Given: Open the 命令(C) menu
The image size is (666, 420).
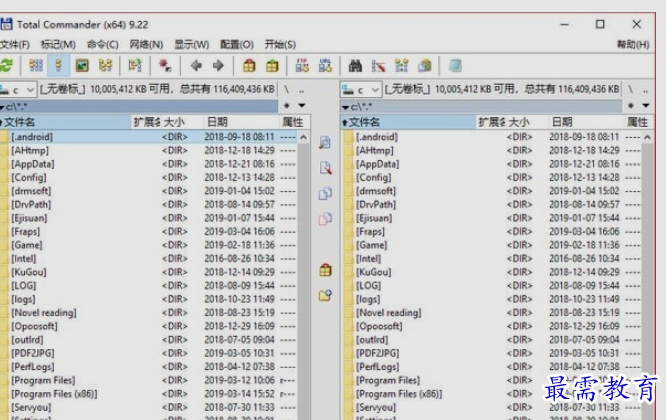Looking at the screenshot, I should pyautogui.click(x=102, y=45).
